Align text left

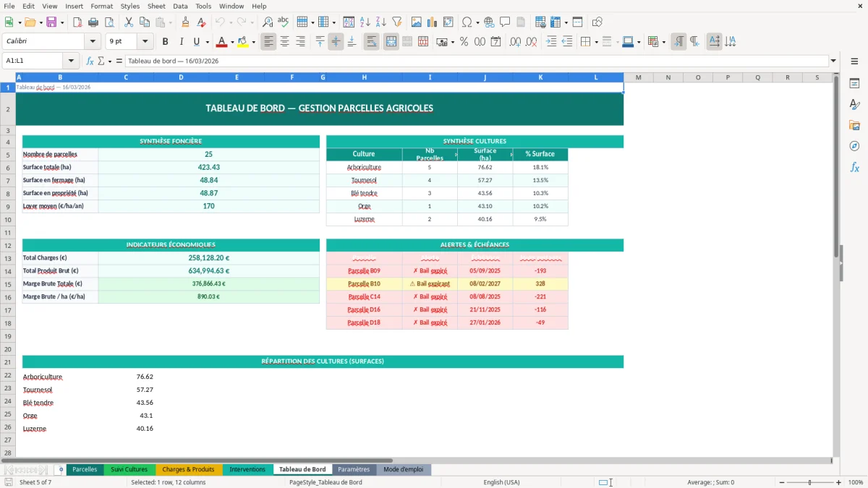(x=268, y=42)
